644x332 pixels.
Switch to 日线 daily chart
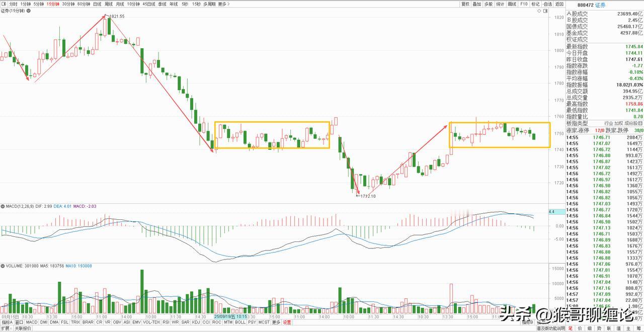coord(97,4)
